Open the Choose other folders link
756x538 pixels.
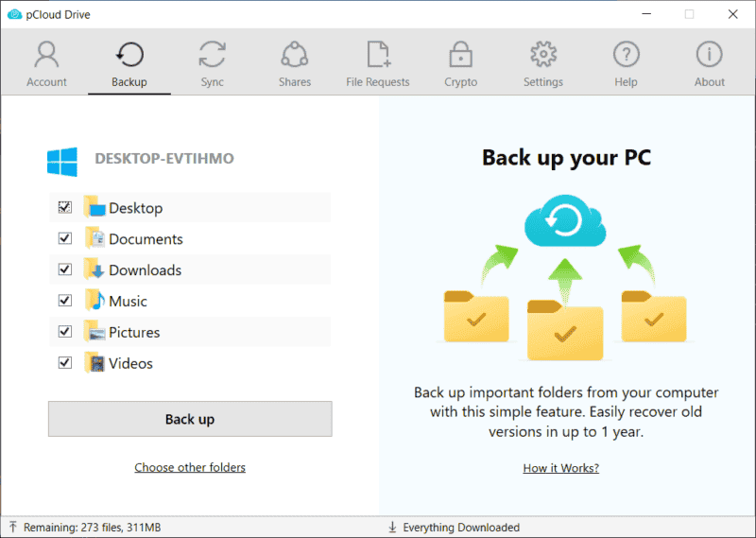190,467
